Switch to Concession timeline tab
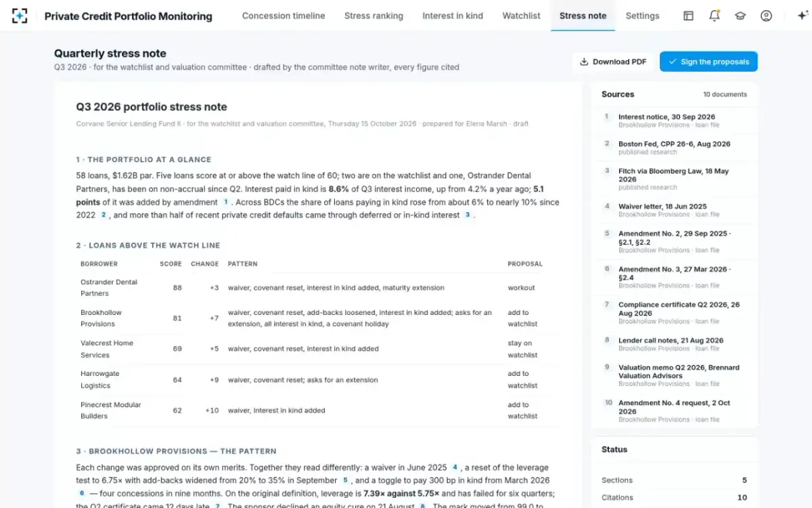Viewport: 812px width, 508px height. click(x=284, y=16)
